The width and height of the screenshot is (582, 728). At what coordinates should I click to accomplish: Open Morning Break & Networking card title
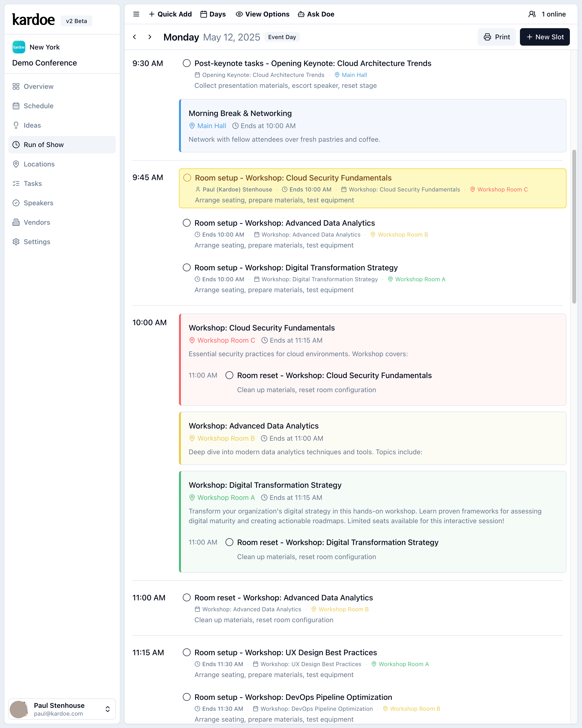point(240,113)
